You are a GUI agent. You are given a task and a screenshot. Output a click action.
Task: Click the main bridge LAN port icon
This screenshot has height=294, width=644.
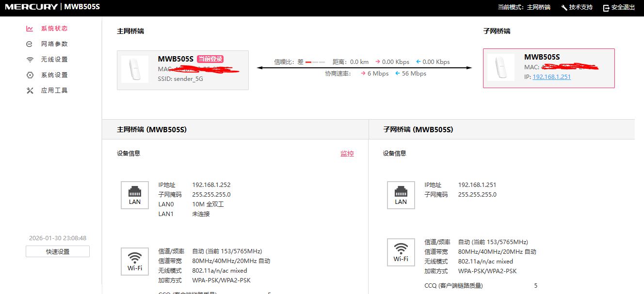[x=135, y=195]
